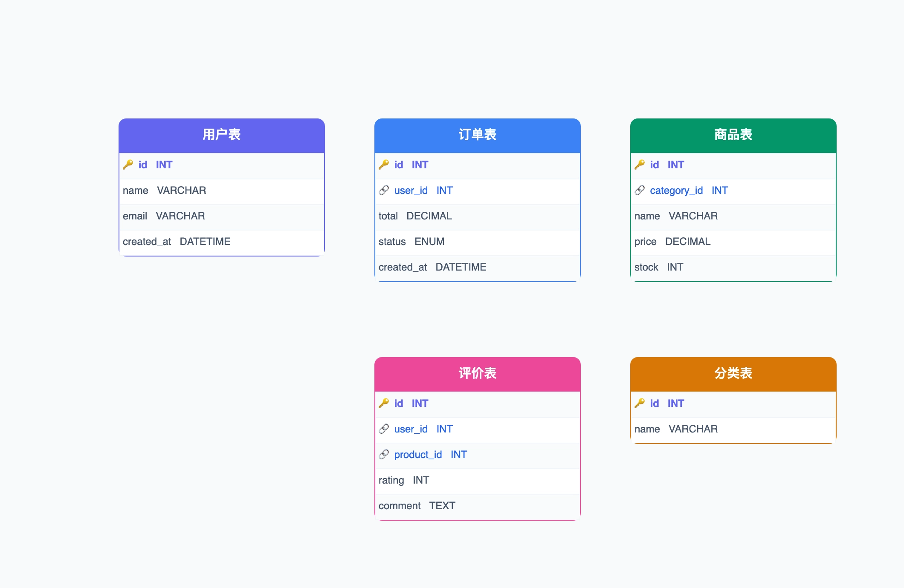Image resolution: width=904 pixels, height=588 pixels.
Task: Select the 评价表 table header
Action: point(477,373)
